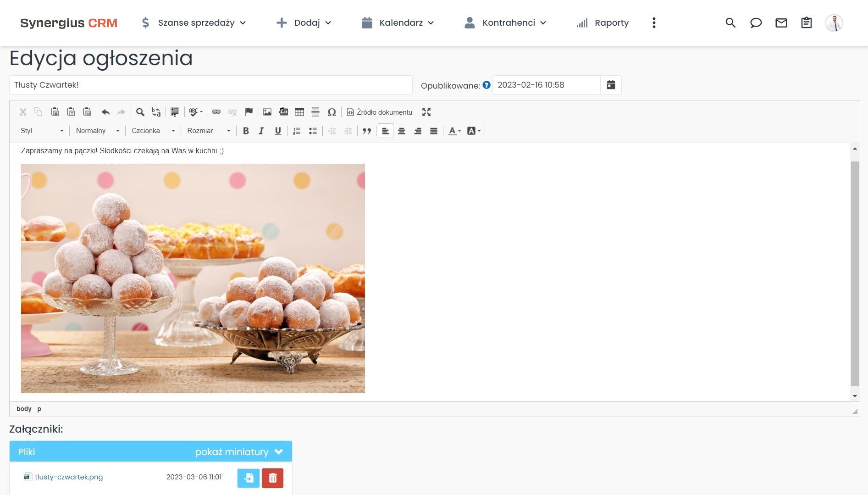This screenshot has height=495, width=868.
Task: Expand the pokaż miniatury chevron
Action: click(x=278, y=452)
